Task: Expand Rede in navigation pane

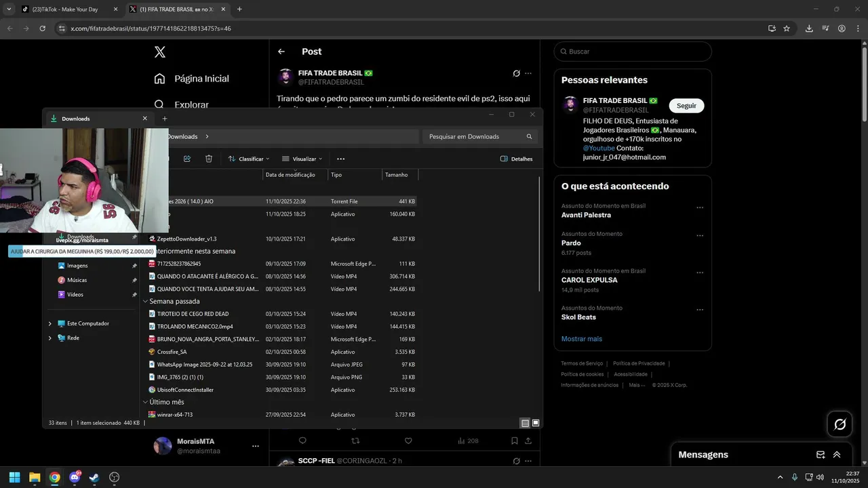Action: pyautogui.click(x=50, y=338)
